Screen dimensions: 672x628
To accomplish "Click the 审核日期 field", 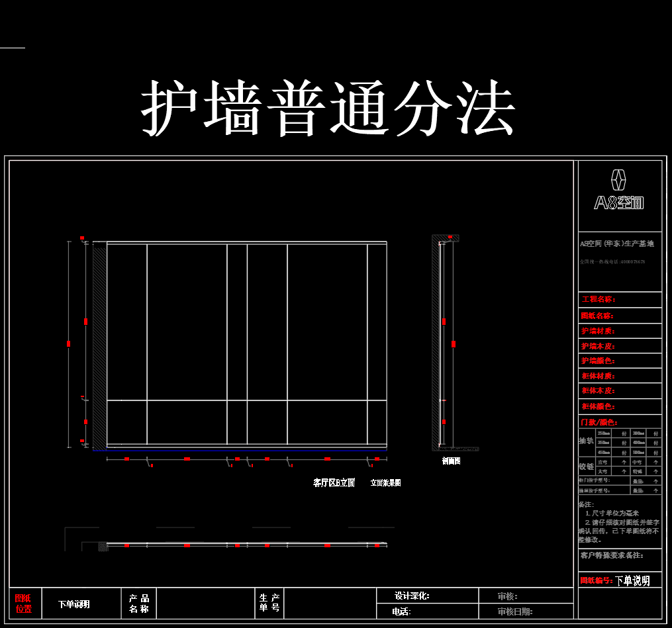I will tap(515, 612).
